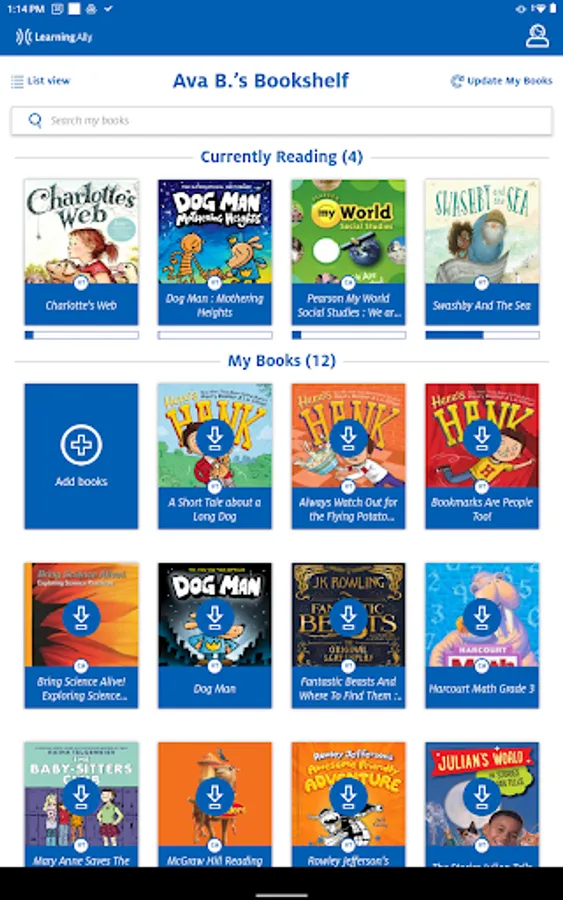Download Bring Science Alive book
563x900 pixels.
point(81,617)
